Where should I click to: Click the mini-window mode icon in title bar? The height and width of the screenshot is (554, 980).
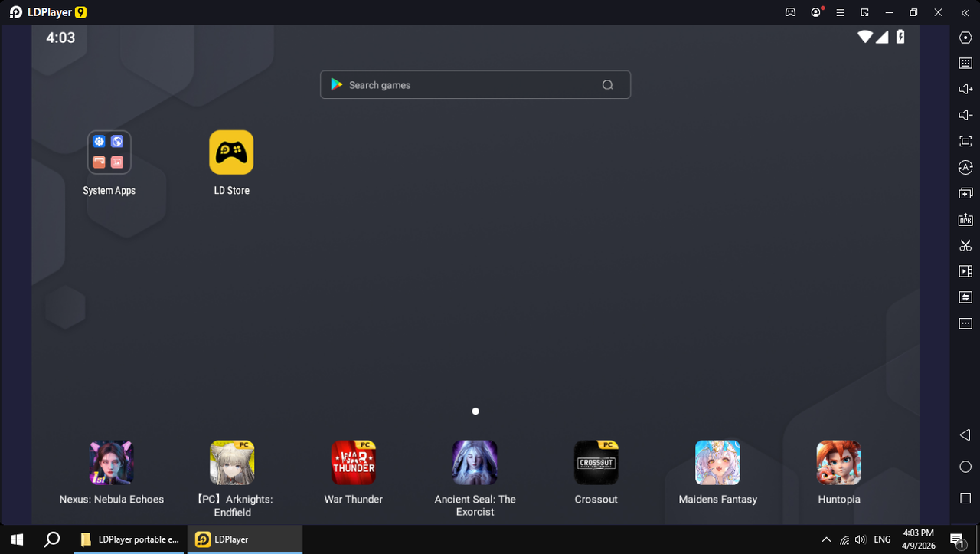(x=864, y=12)
